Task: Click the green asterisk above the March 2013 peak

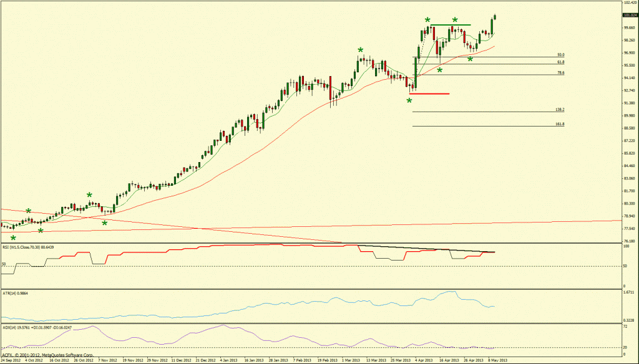Action: pyautogui.click(x=360, y=50)
